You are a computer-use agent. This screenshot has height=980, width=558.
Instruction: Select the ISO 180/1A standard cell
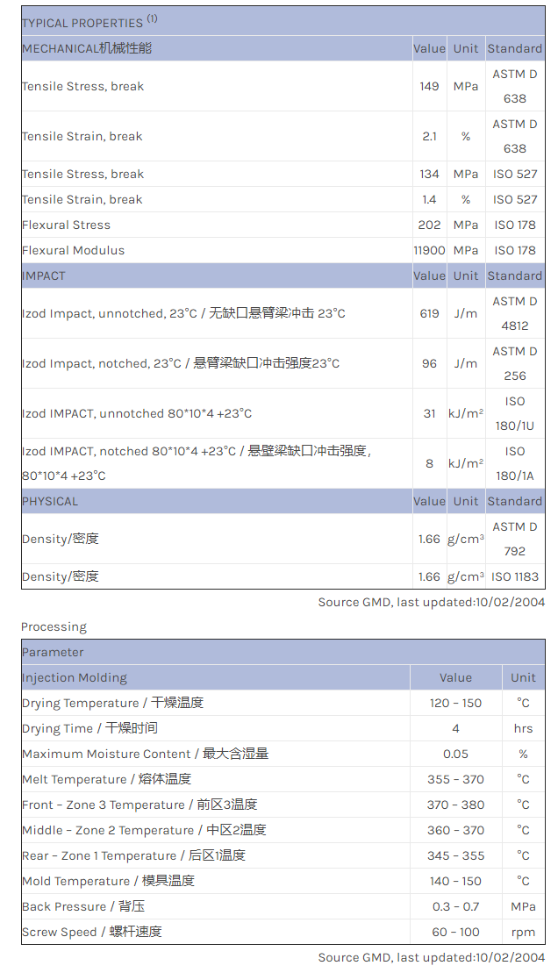[x=515, y=463]
